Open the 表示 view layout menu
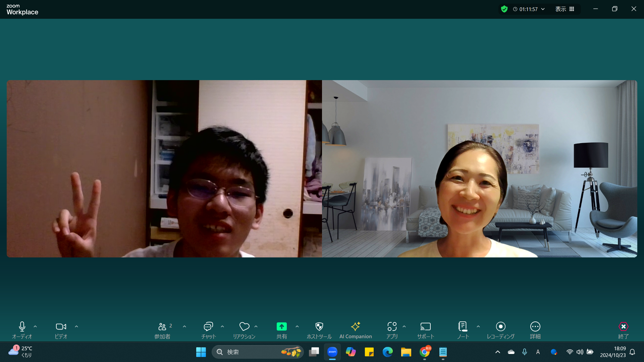Image resolution: width=644 pixels, height=362 pixels. (565, 9)
